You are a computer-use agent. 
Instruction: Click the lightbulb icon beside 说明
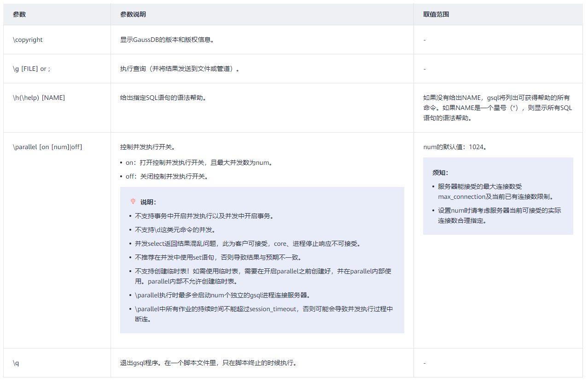coord(133,201)
